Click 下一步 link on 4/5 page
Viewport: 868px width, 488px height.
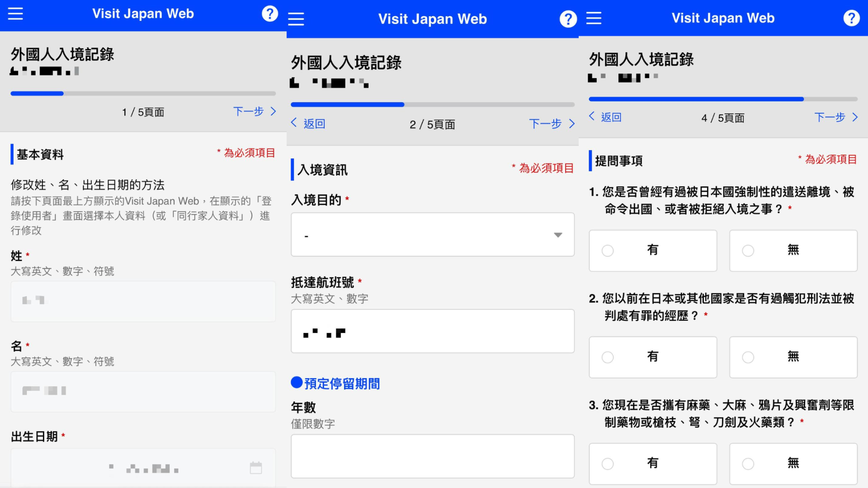pyautogui.click(x=830, y=117)
